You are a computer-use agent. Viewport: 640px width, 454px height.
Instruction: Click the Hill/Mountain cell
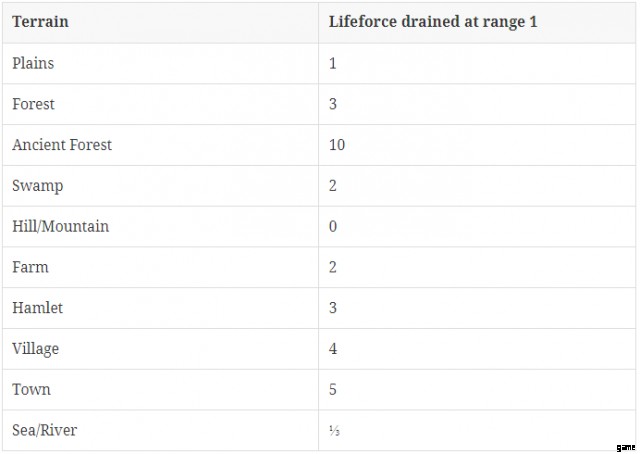60,226
